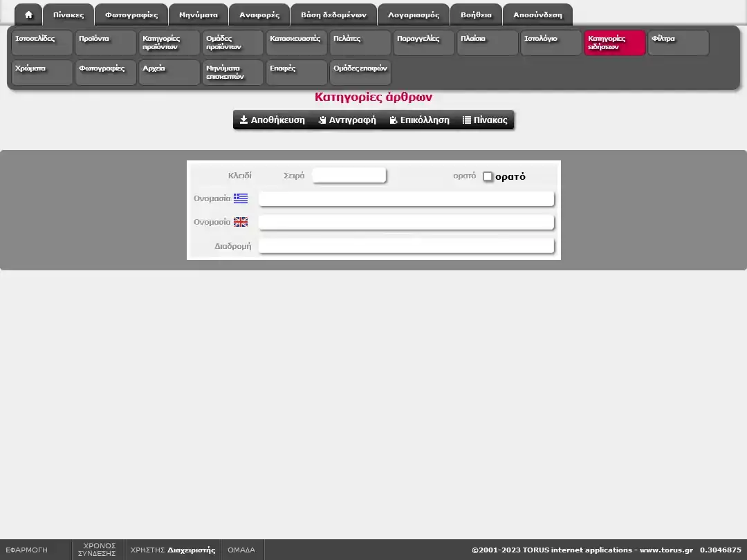Switch to the Φωτογραφίες main tab
Image resolution: width=747 pixels, height=560 pixels.
(x=131, y=15)
